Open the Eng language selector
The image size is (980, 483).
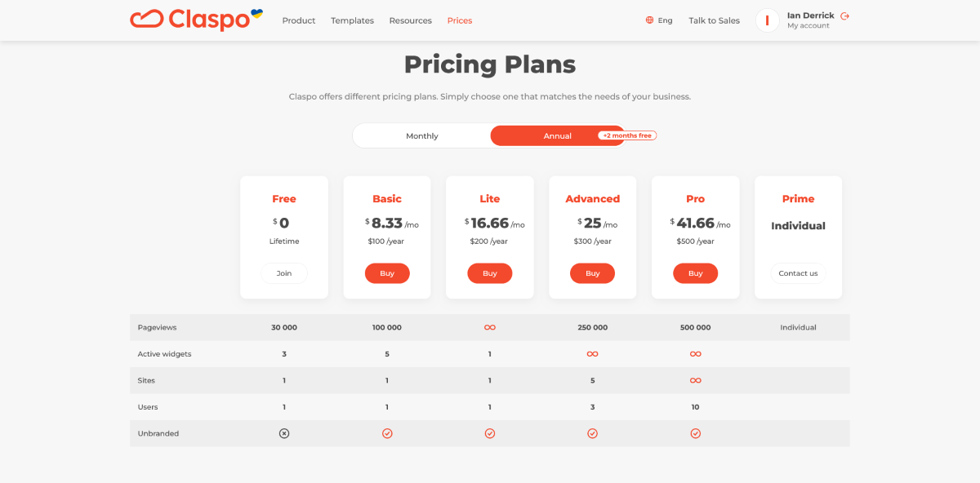pos(659,20)
